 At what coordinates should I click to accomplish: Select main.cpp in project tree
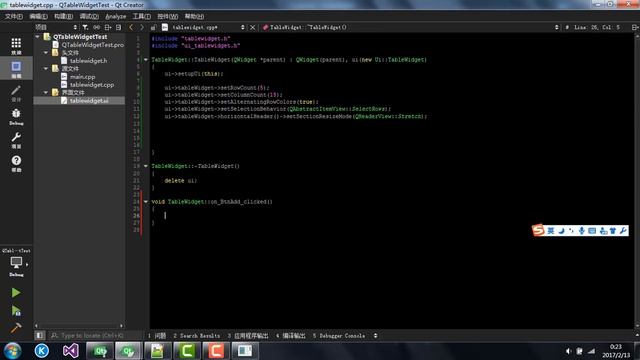82,77
